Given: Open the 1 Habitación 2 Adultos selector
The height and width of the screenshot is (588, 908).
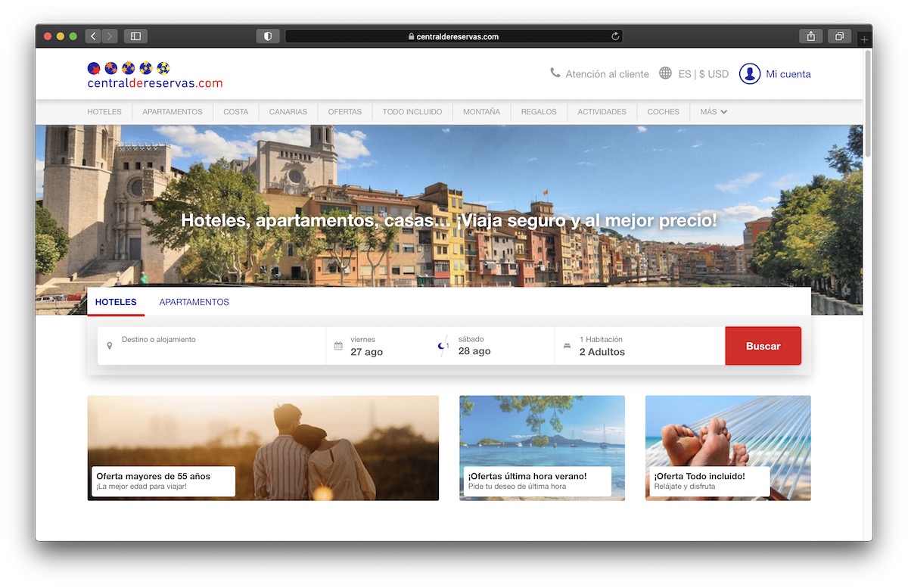Looking at the screenshot, I should pyautogui.click(x=640, y=346).
